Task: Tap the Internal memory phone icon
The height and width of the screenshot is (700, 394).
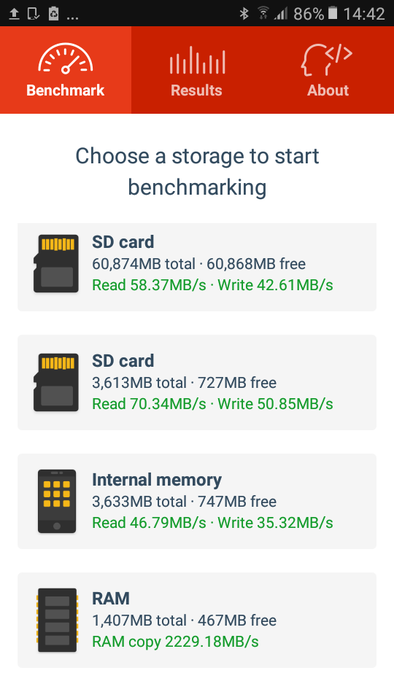Action: tap(57, 501)
